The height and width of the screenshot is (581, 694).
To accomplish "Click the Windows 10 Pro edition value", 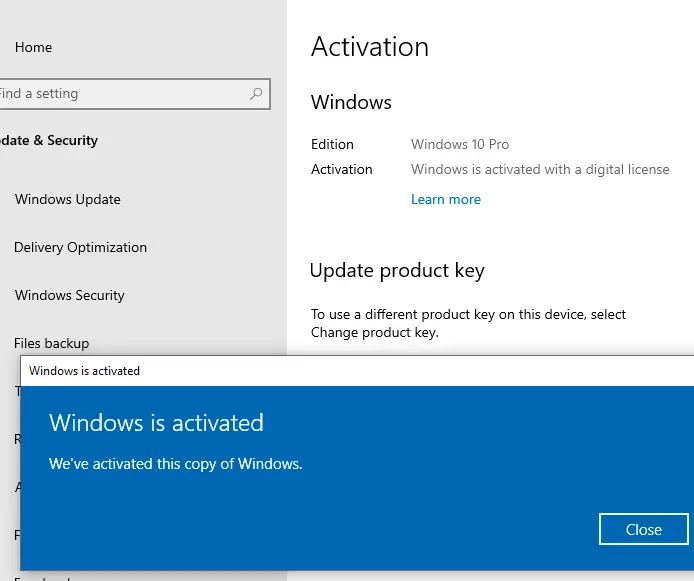I will [x=460, y=144].
